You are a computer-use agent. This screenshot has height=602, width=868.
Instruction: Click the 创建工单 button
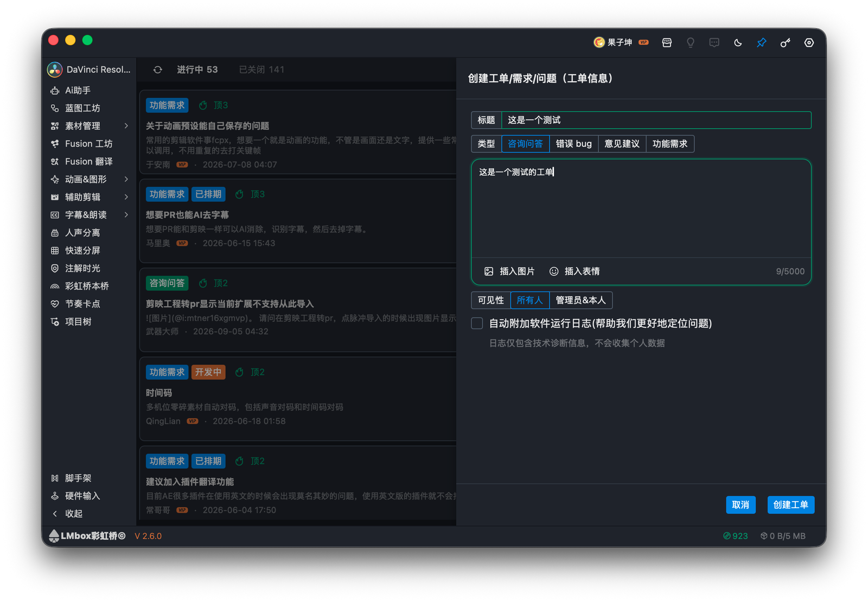[790, 505]
